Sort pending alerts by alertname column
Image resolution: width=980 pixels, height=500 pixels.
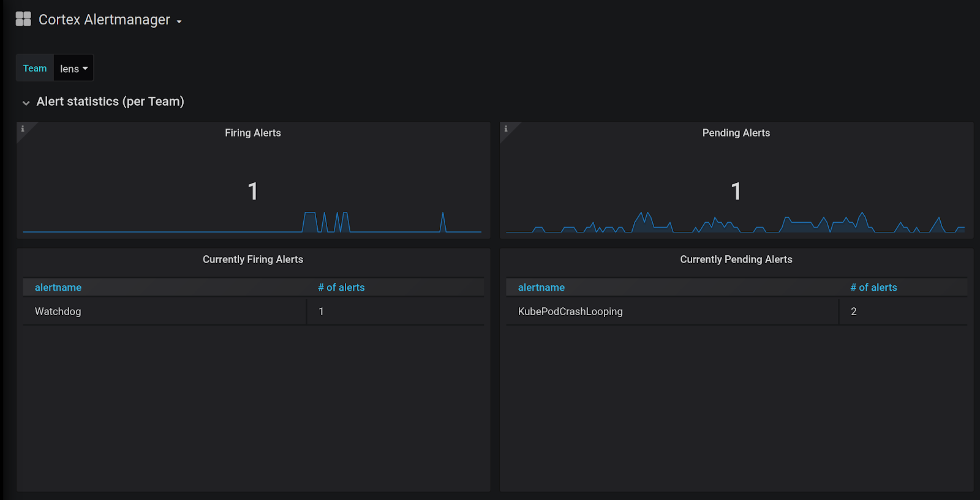click(541, 288)
